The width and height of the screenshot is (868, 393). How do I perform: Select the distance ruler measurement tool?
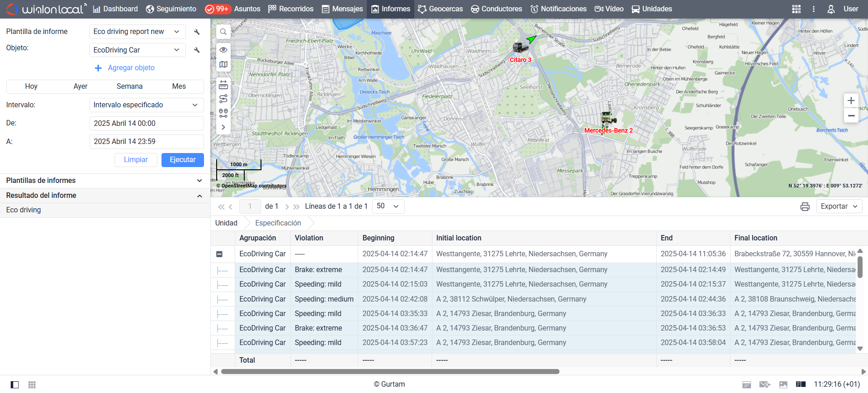click(x=223, y=85)
